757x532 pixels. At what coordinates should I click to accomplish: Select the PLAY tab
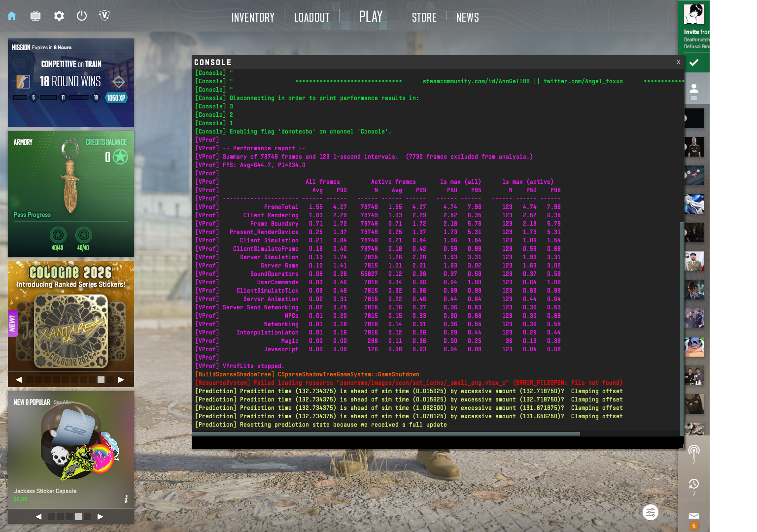pyautogui.click(x=371, y=17)
